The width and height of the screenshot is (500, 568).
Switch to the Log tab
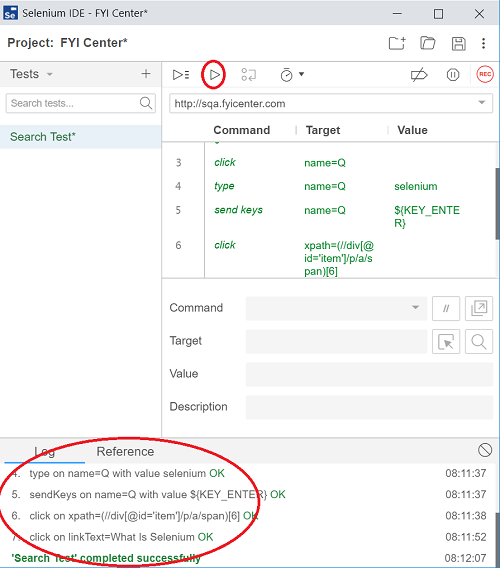coord(45,452)
